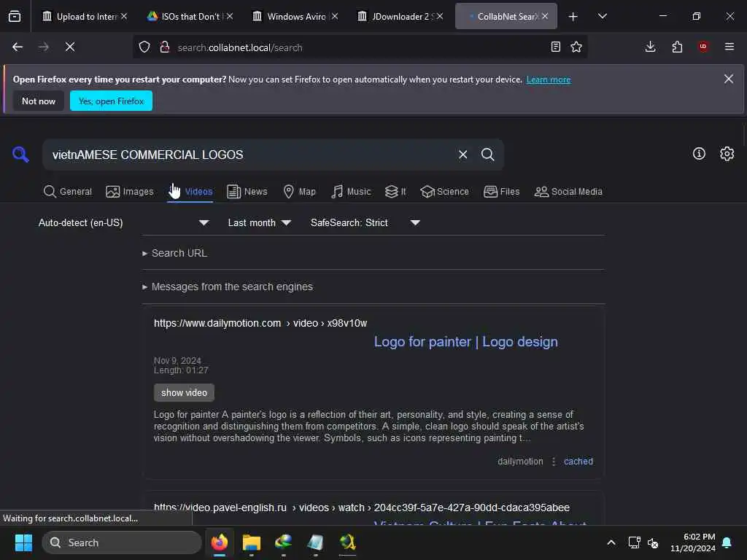Bookmark this page with the star icon

tap(576, 47)
